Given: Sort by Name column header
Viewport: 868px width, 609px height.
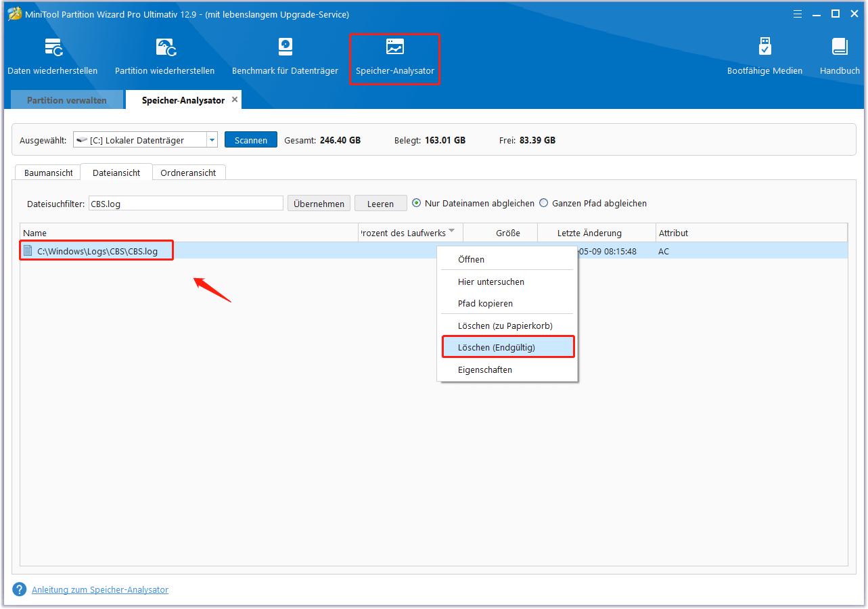Looking at the screenshot, I should point(189,233).
